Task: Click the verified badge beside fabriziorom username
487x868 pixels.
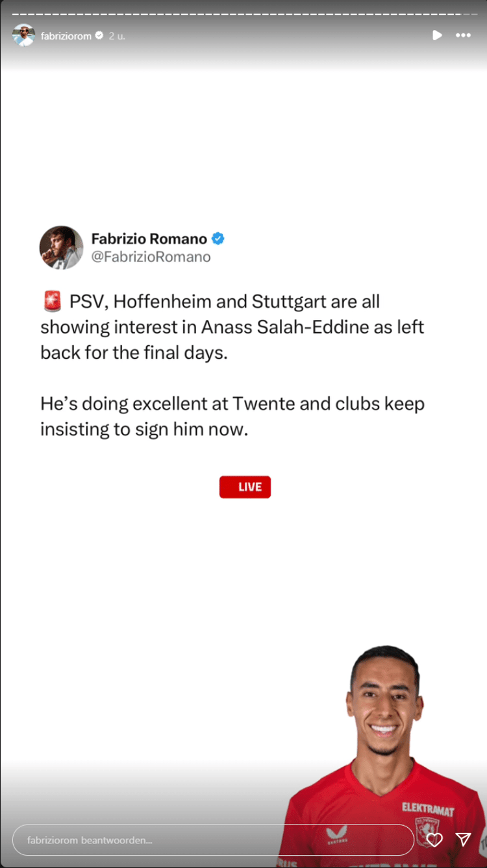Action: [x=99, y=36]
